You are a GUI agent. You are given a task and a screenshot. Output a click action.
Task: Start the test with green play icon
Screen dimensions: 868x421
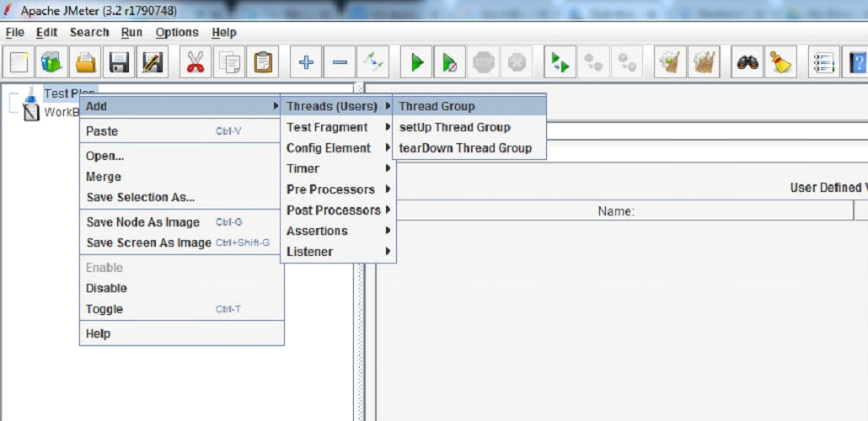[x=416, y=62]
